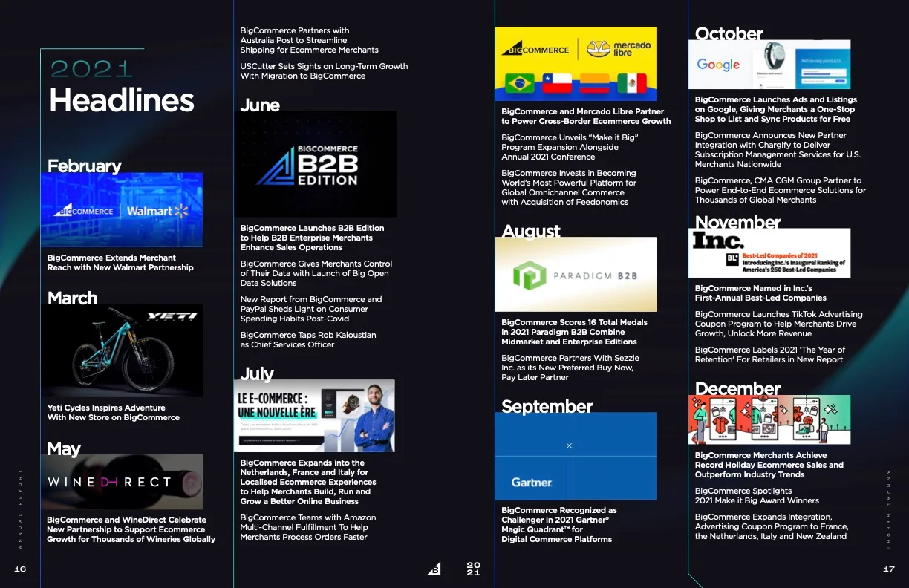Open 'Acquisition of Feedonomics' headline
909x588 pixels.
pyautogui.click(x=569, y=187)
